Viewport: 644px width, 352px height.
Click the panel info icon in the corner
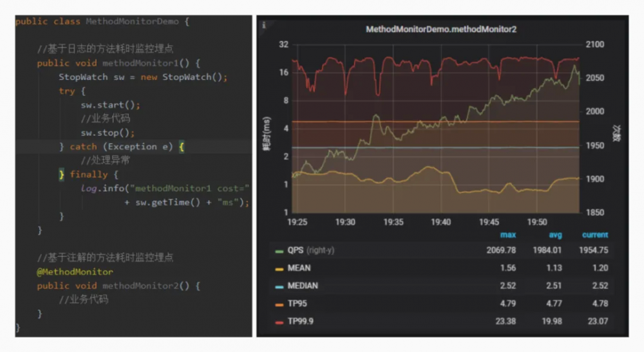(264, 24)
